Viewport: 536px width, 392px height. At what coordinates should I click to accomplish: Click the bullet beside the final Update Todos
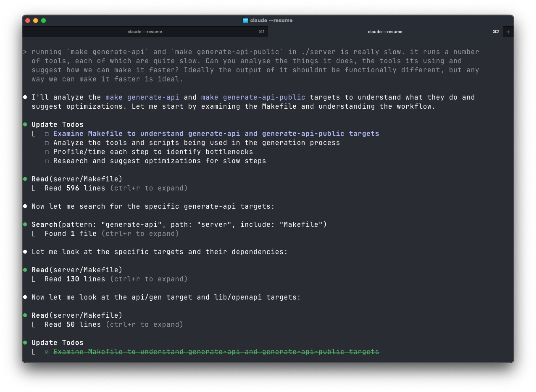pos(25,342)
